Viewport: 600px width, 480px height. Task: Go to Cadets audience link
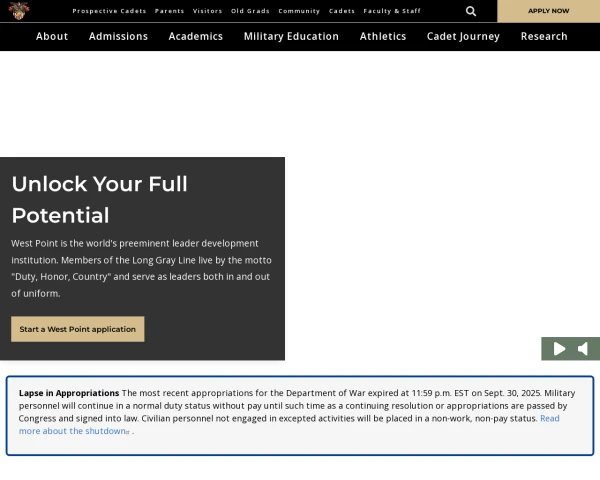[x=342, y=11]
